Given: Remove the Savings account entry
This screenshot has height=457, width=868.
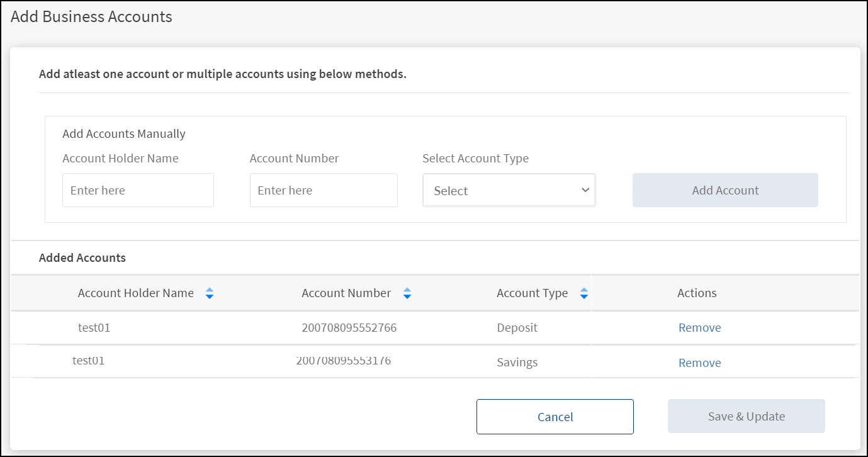Looking at the screenshot, I should click(699, 363).
